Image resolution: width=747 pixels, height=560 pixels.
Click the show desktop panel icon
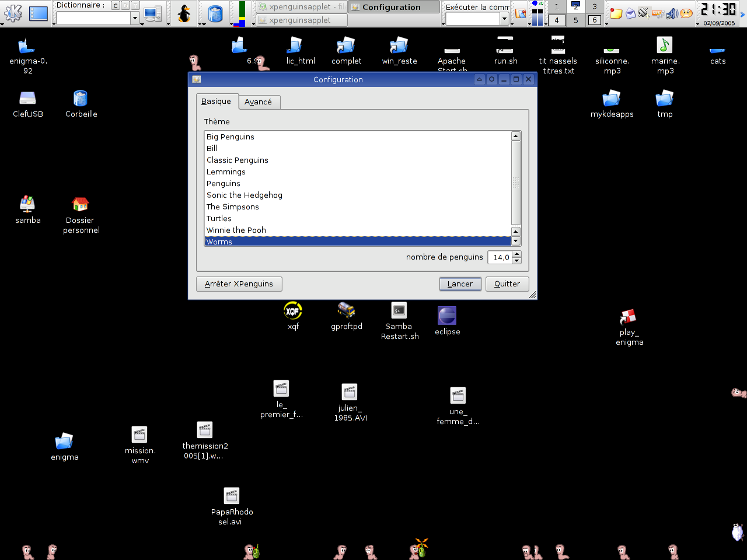pos(39,13)
